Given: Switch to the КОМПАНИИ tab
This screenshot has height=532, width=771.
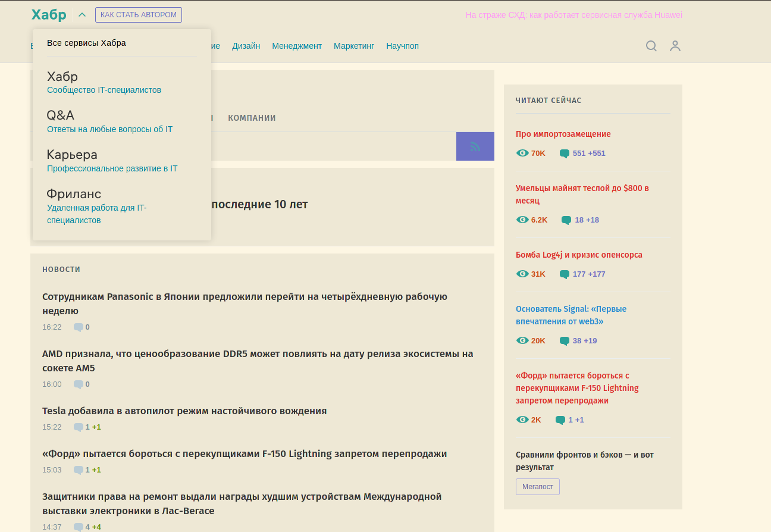Looking at the screenshot, I should click(252, 118).
